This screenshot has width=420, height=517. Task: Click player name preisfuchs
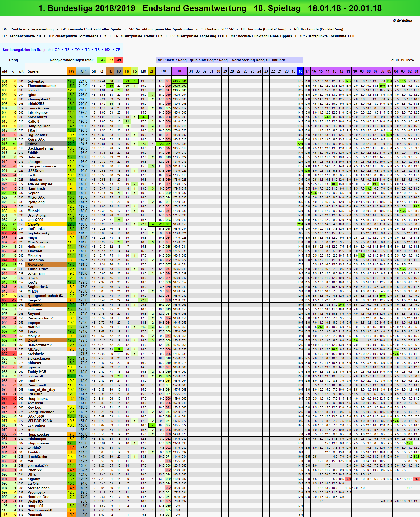pyautogui.click(x=36, y=354)
